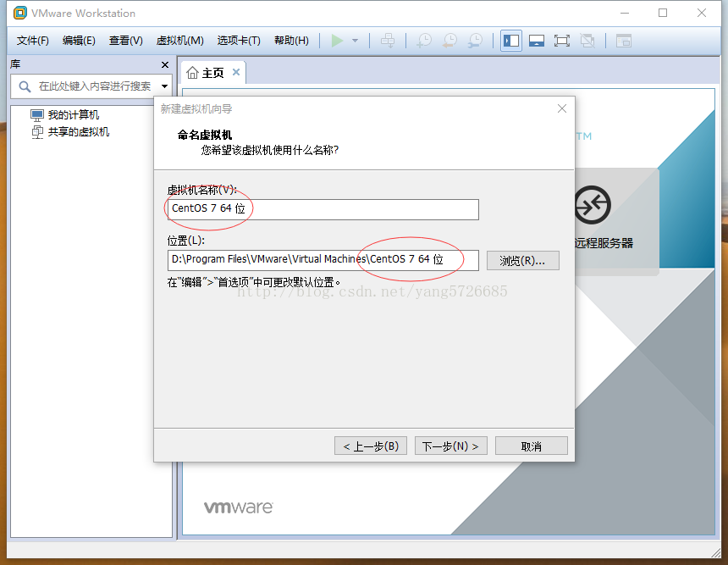Click the console view toolbar icon
728x565 pixels.
pyautogui.click(x=624, y=41)
